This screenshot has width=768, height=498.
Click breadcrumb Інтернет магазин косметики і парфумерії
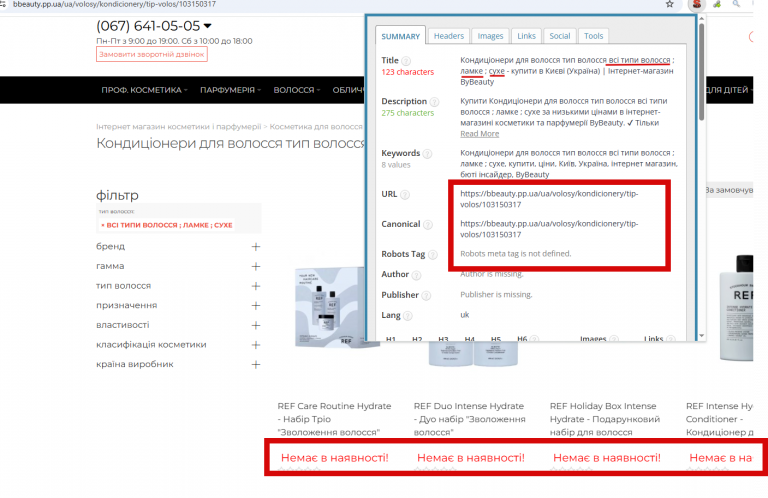pos(179,127)
